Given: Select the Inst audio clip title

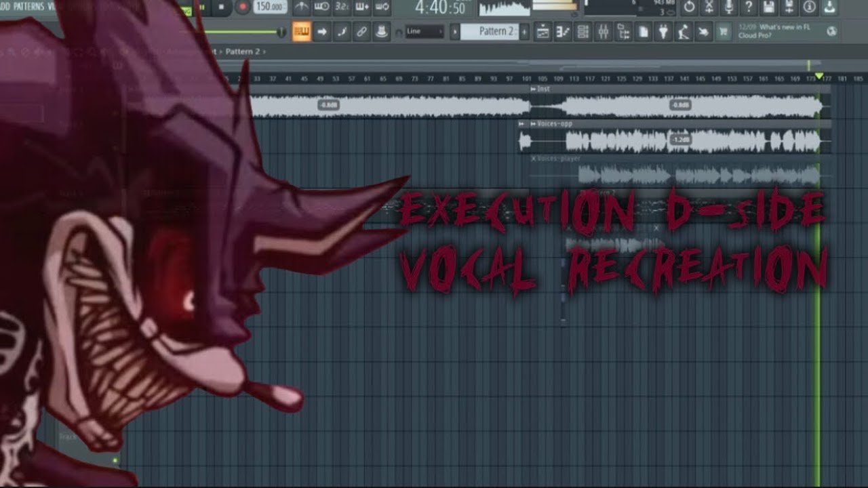Looking at the screenshot, I should [x=544, y=89].
